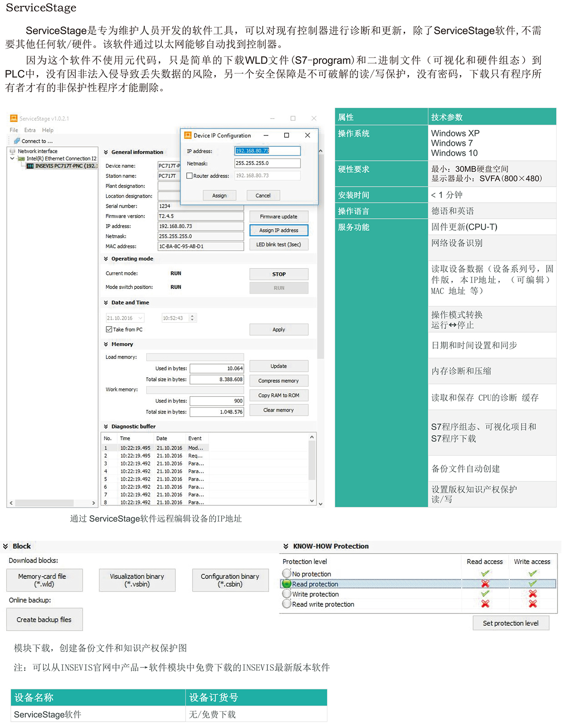Screen dimensions: 563x728
Task: Click the Set protection level button
Action: point(511,623)
